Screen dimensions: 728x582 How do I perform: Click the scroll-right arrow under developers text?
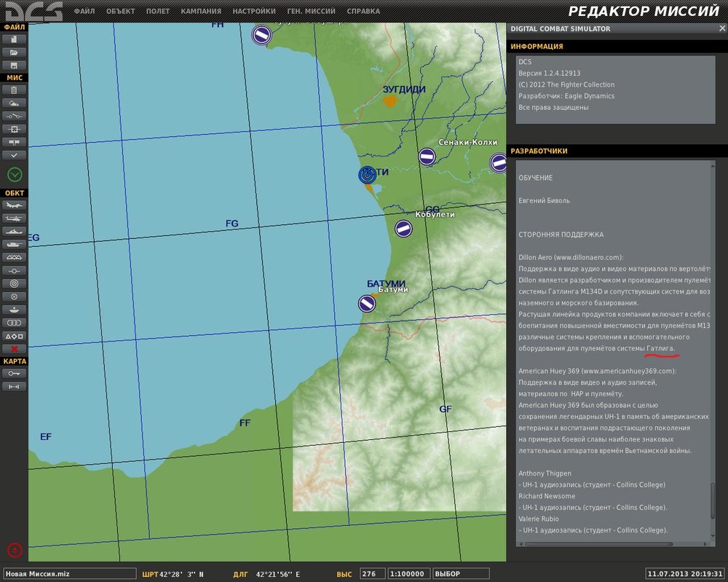click(705, 544)
